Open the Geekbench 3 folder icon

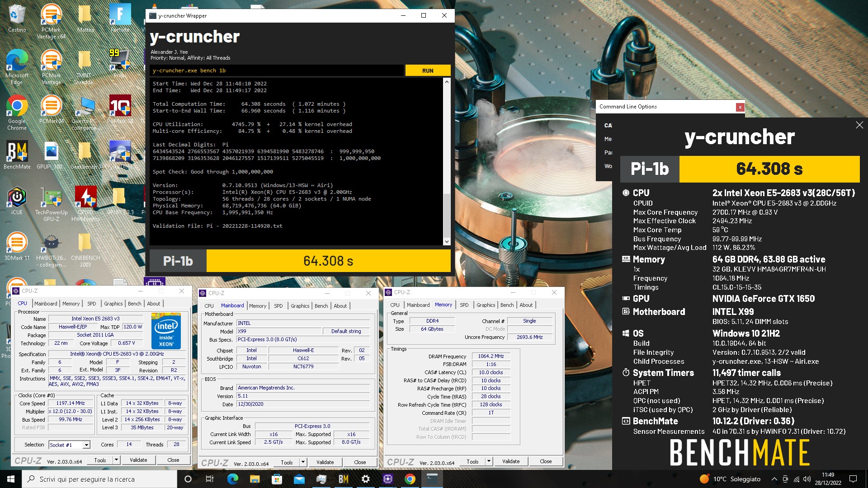coord(85,155)
